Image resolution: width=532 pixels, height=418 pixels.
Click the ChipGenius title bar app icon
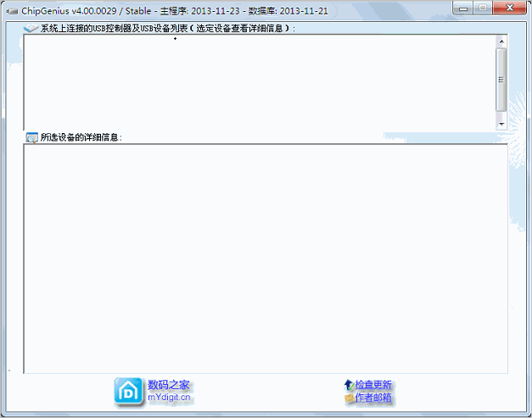(x=12, y=11)
